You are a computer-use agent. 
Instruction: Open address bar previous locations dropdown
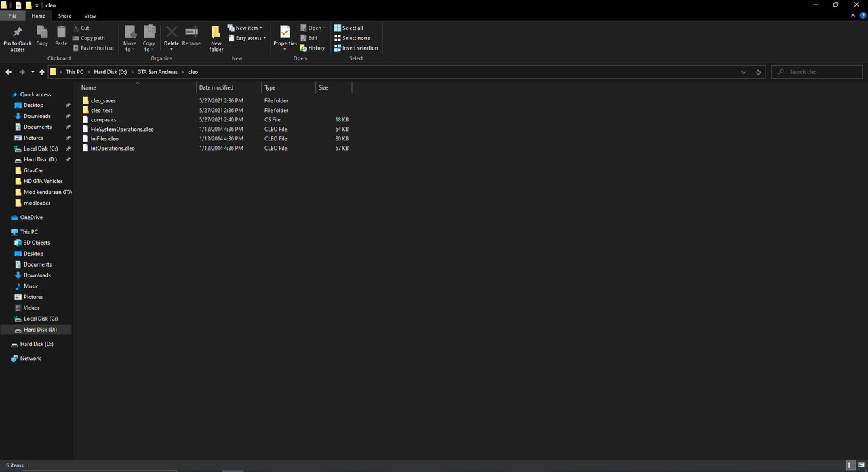(743, 72)
